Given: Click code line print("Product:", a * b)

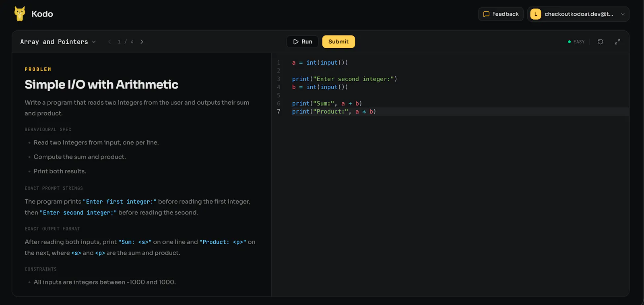Looking at the screenshot, I should click(x=334, y=111).
